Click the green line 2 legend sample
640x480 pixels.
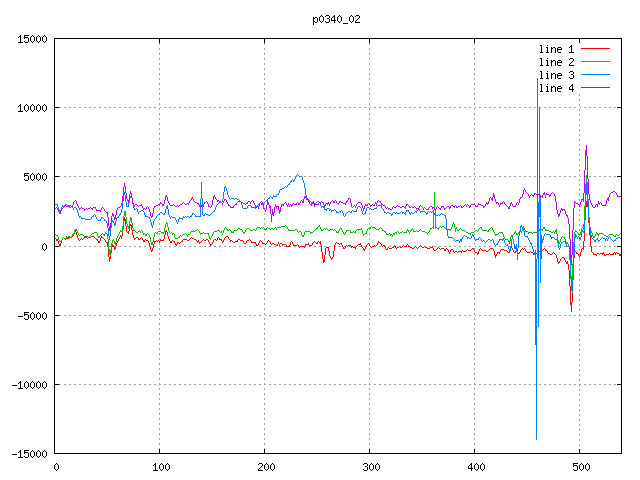(595, 62)
